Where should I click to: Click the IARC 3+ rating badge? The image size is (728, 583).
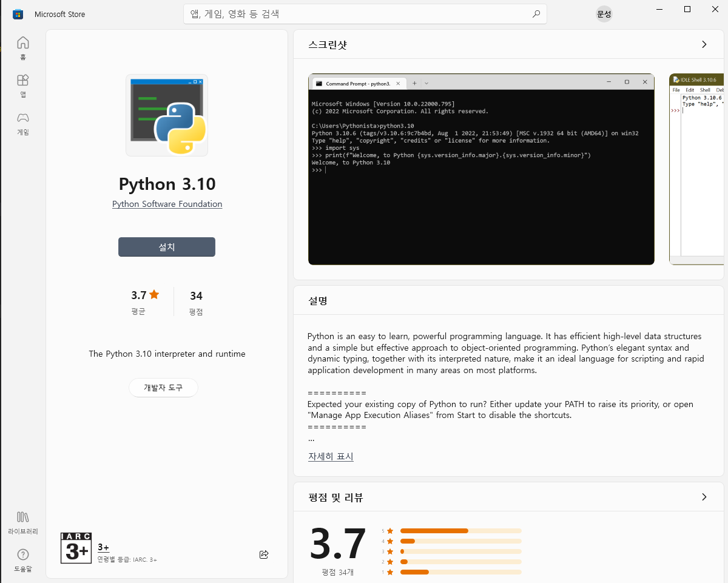point(76,548)
